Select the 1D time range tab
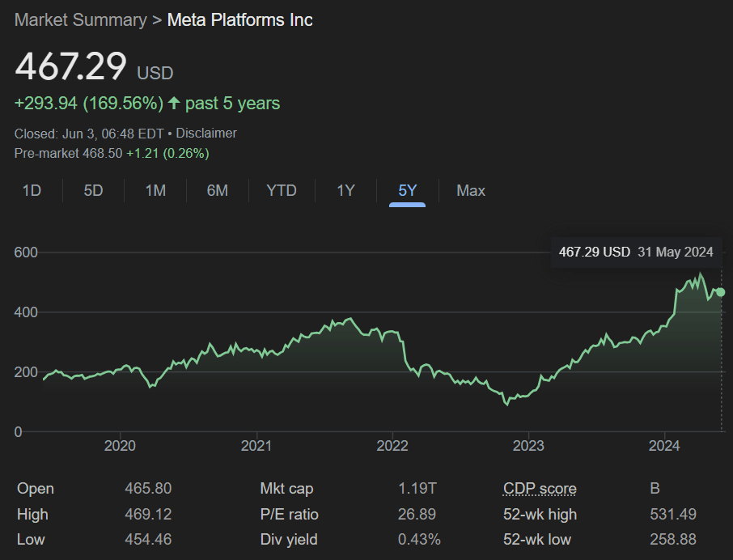This screenshot has width=733, height=560. [x=32, y=191]
